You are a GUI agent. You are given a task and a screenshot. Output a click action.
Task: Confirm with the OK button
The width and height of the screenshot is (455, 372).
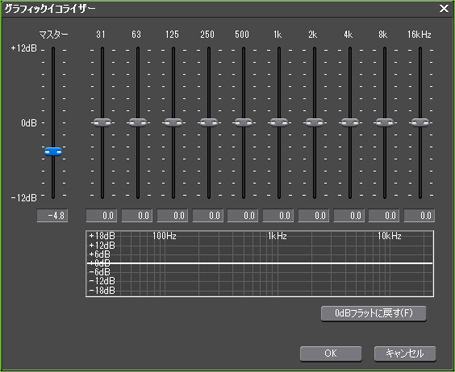point(331,353)
